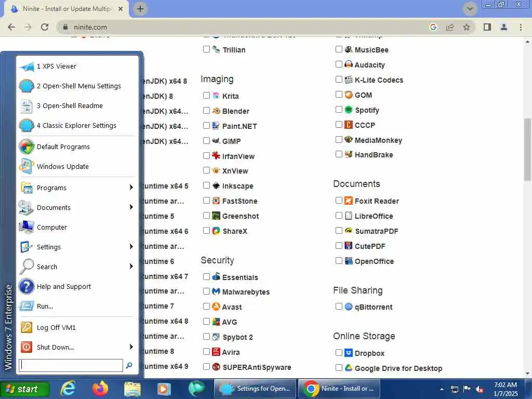This screenshot has height=399, width=532.
Task: Open the Run dialog icon
Action: coord(26,307)
